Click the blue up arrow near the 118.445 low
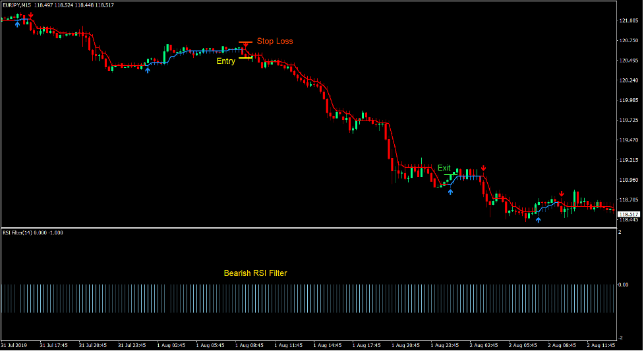644x351 pixels. click(x=539, y=220)
